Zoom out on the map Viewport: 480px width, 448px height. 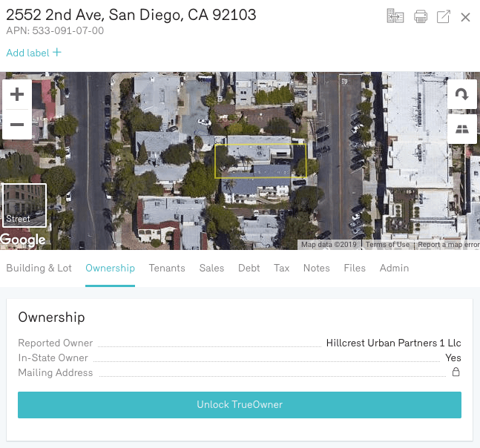(17, 125)
